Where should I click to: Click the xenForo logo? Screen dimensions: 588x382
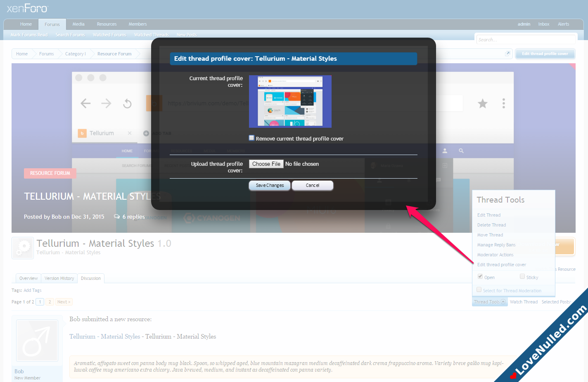tap(27, 8)
